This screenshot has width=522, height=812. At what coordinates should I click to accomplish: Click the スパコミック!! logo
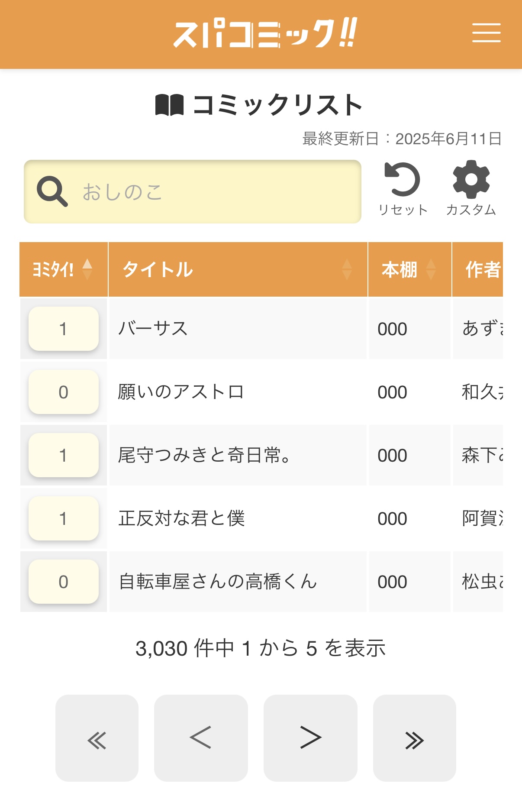(x=265, y=33)
